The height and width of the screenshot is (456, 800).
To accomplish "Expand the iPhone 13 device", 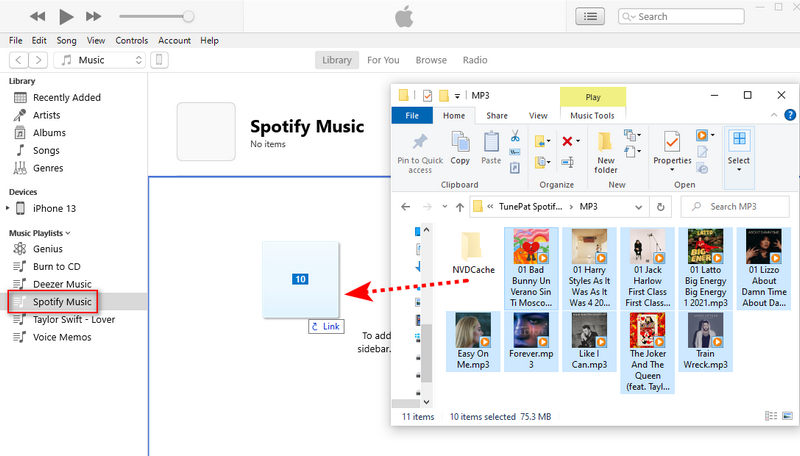I will pos(7,208).
